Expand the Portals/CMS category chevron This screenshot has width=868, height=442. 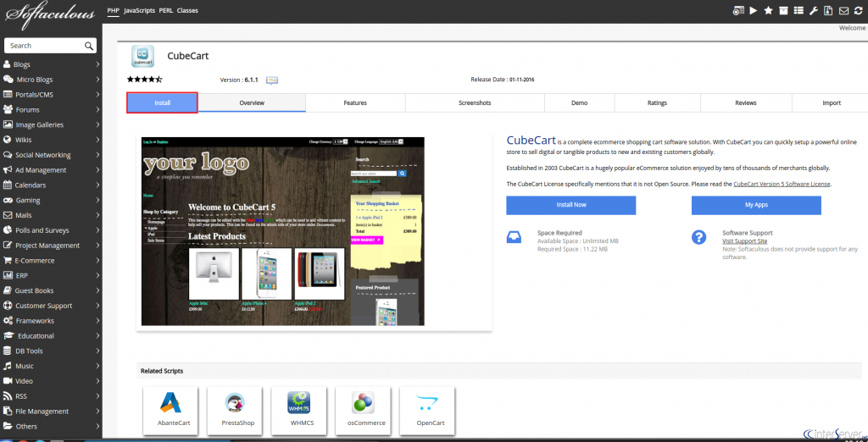tap(97, 95)
